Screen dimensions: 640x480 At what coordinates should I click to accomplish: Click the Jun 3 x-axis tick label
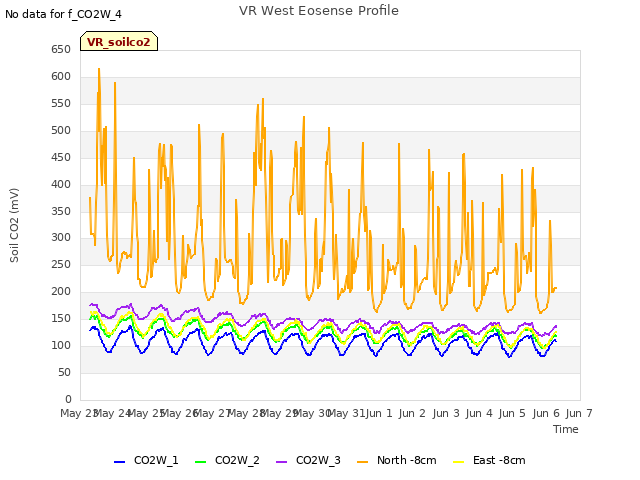tap(446, 413)
